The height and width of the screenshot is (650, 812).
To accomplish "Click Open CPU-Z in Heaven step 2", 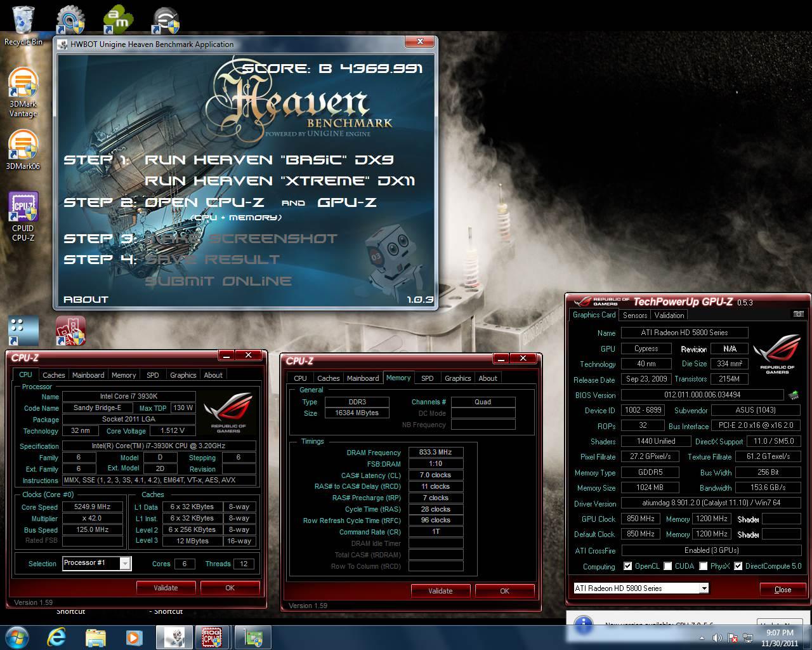I will pyautogui.click(x=204, y=202).
